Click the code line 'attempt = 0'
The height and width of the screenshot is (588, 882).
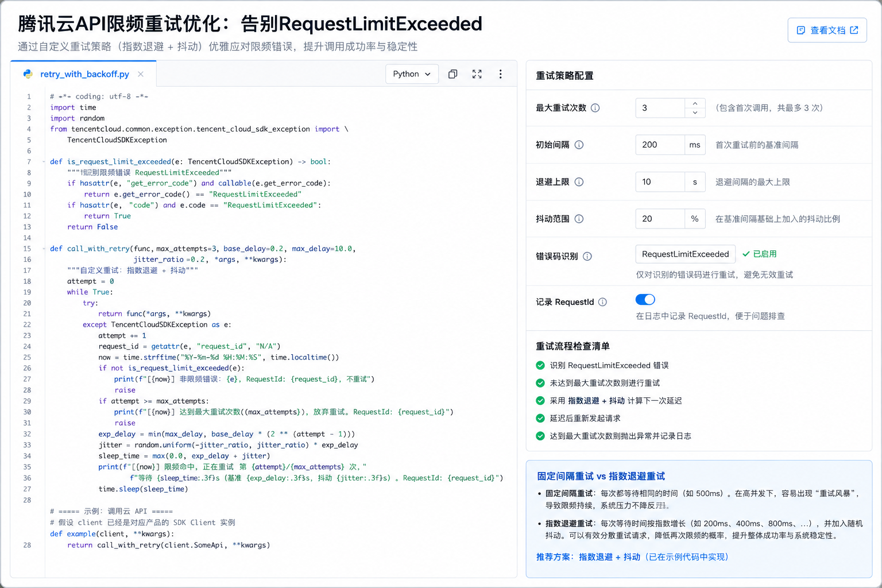[x=91, y=281]
